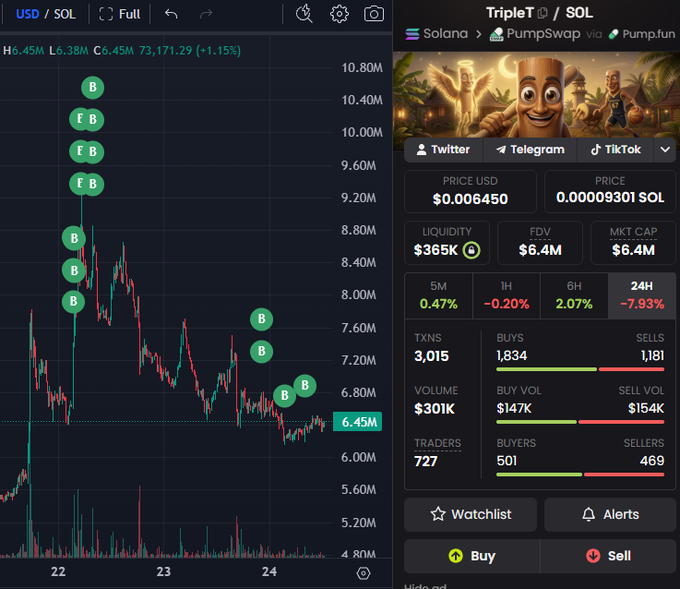Take a chart snapshot with camera icon
The width and height of the screenshot is (680, 589).
(373, 14)
